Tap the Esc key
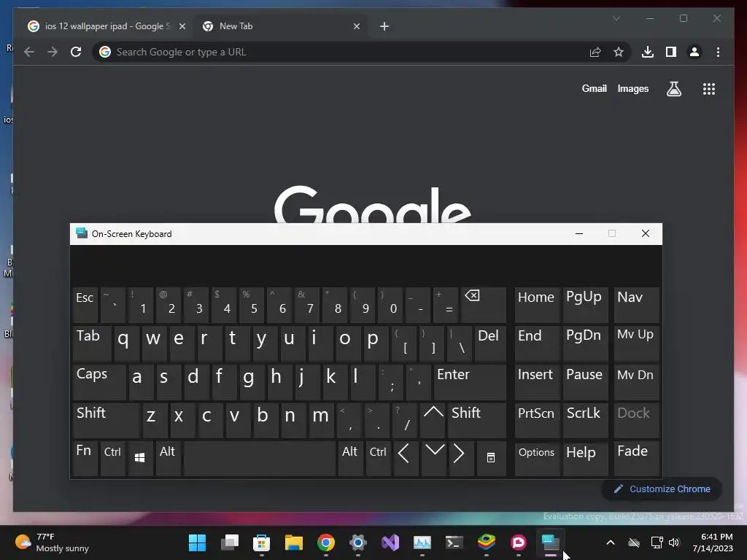The height and width of the screenshot is (560, 747). pos(85,305)
